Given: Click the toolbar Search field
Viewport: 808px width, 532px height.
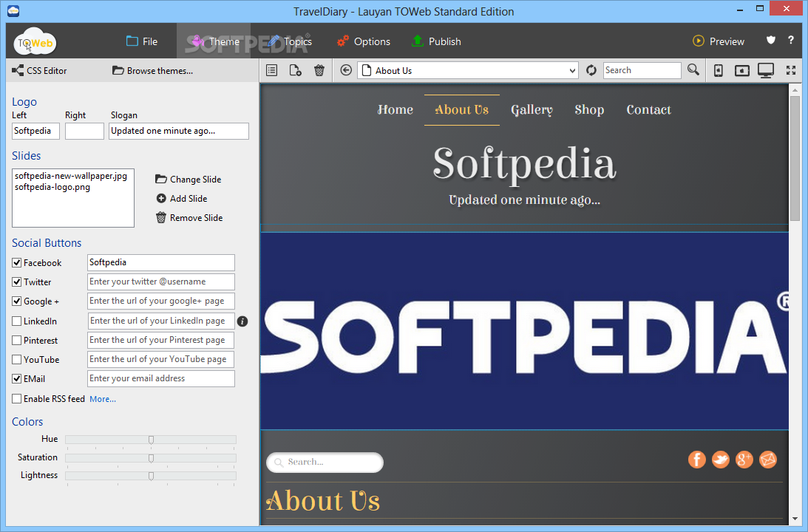Looking at the screenshot, I should click(642, 70).
